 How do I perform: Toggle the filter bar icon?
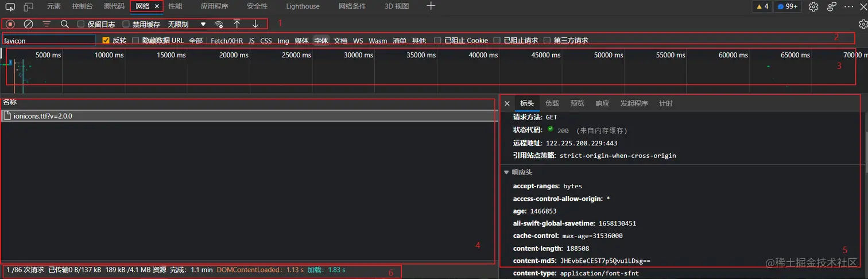click(46, 24)
